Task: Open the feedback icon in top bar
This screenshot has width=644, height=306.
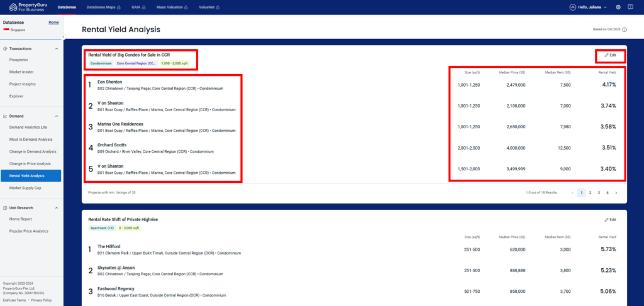Action: coord(630,8)
